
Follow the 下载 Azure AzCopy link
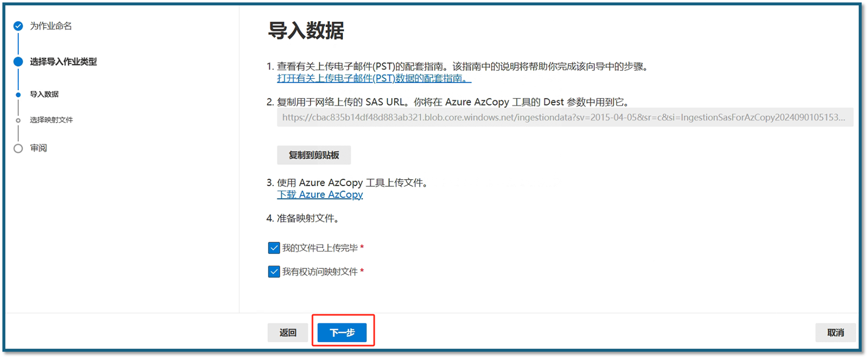click(320, 194)
